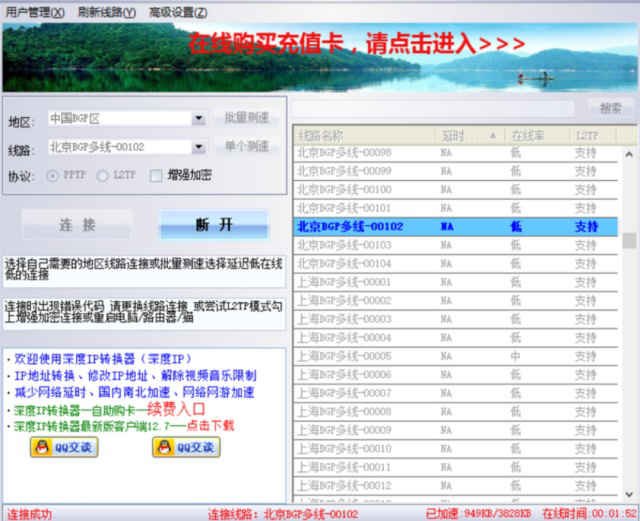Viewport: 640px width, 521px height.
Task: Select row 北京BGP多线-00104
Action: click(456, 264)
